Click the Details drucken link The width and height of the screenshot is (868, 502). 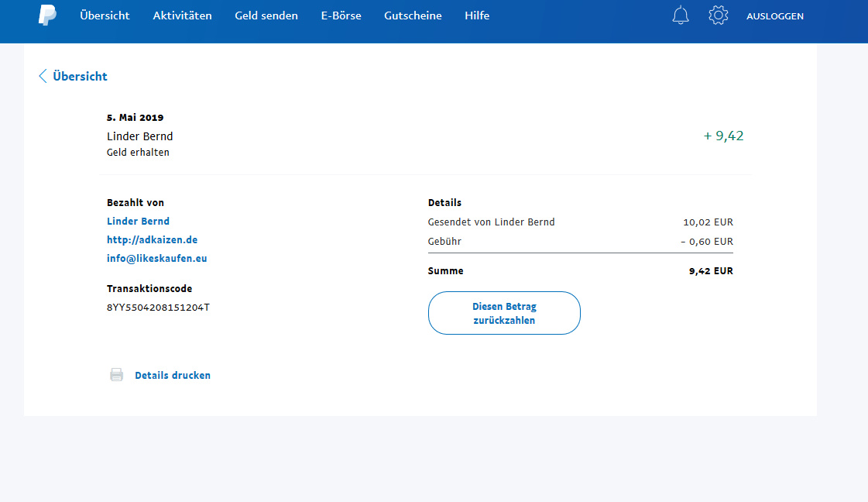point(173,375)
